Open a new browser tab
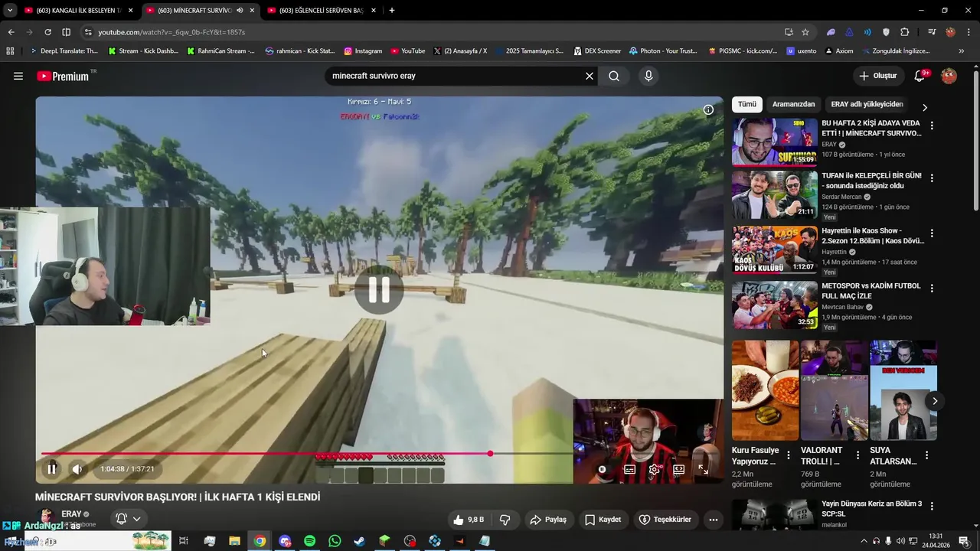Screen dimensions: 980x551 pyautogui.click(x=392, y=11)
